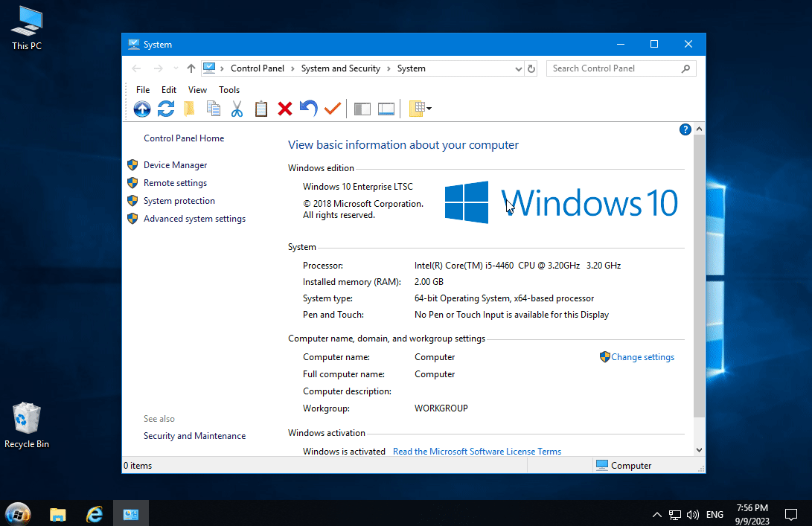Click the blue Undo arrow icon
This screenshot has height=526, width=812.
(309, 109)
